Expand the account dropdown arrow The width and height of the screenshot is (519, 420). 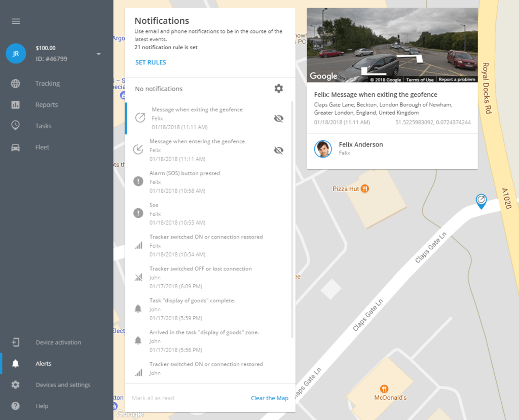99,54
